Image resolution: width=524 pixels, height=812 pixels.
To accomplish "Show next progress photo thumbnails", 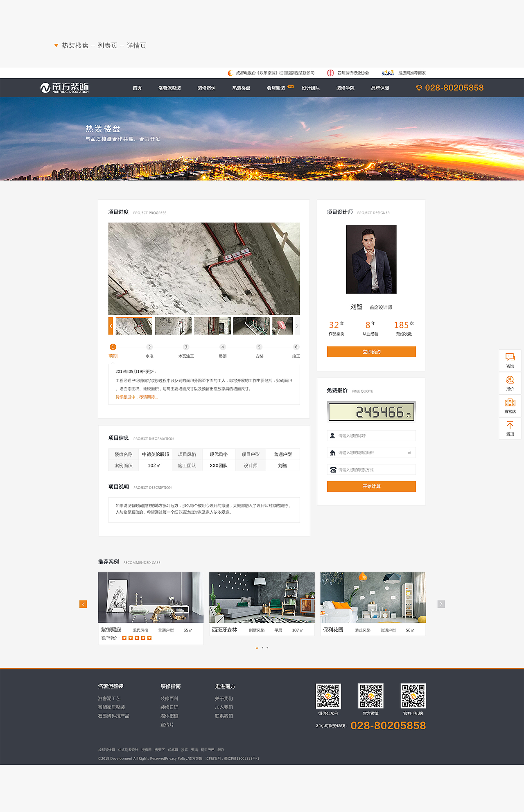I will [x=297, y=326].
